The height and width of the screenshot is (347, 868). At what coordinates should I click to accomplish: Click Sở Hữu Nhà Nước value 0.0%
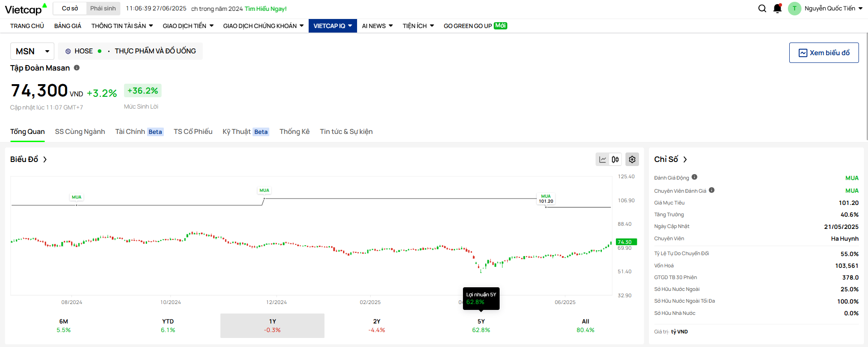click(x=851, y=314)
